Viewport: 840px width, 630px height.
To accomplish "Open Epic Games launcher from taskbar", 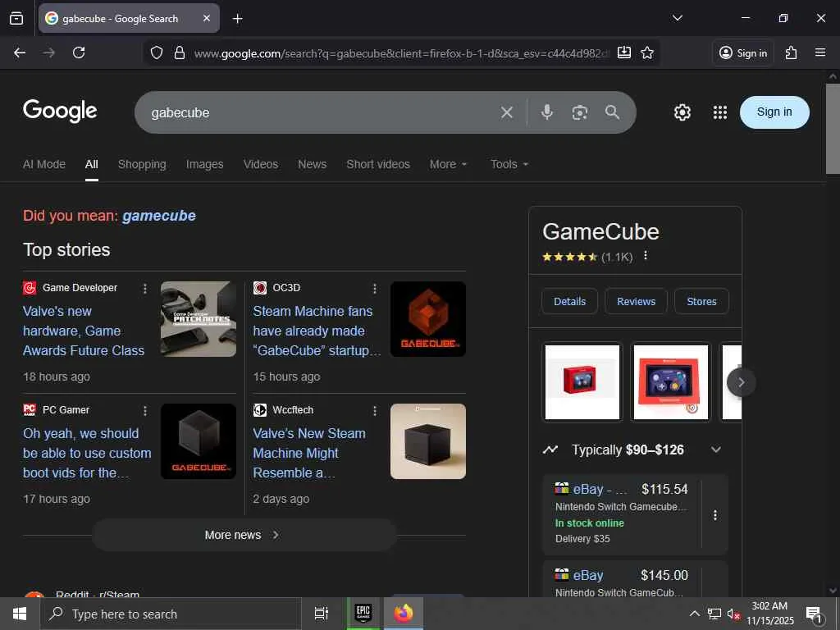I will [x=363, y=614].
